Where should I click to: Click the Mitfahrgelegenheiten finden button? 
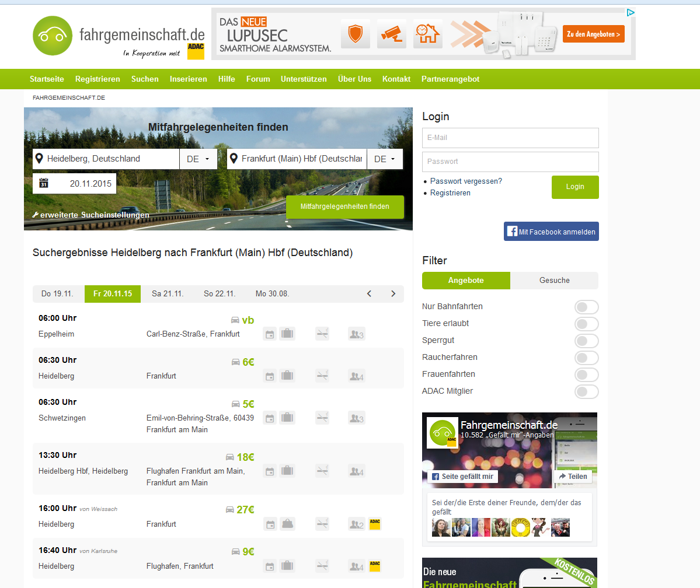point(344,206)
